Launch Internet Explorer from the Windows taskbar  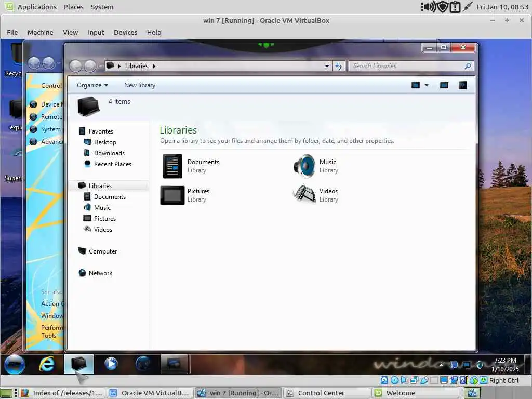click(x=47, y=364)
